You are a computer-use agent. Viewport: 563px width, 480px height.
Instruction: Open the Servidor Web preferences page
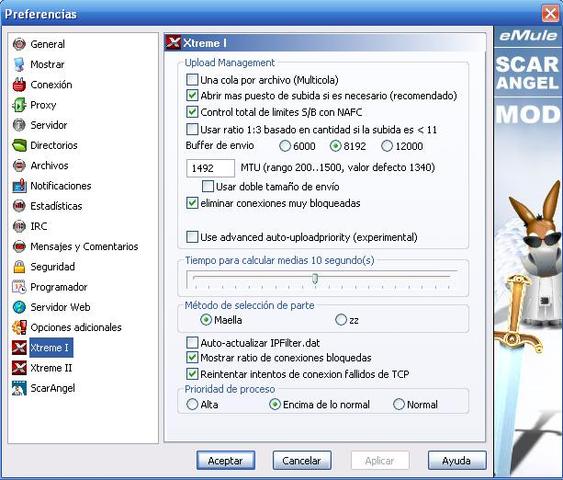[x=60, y=307]
